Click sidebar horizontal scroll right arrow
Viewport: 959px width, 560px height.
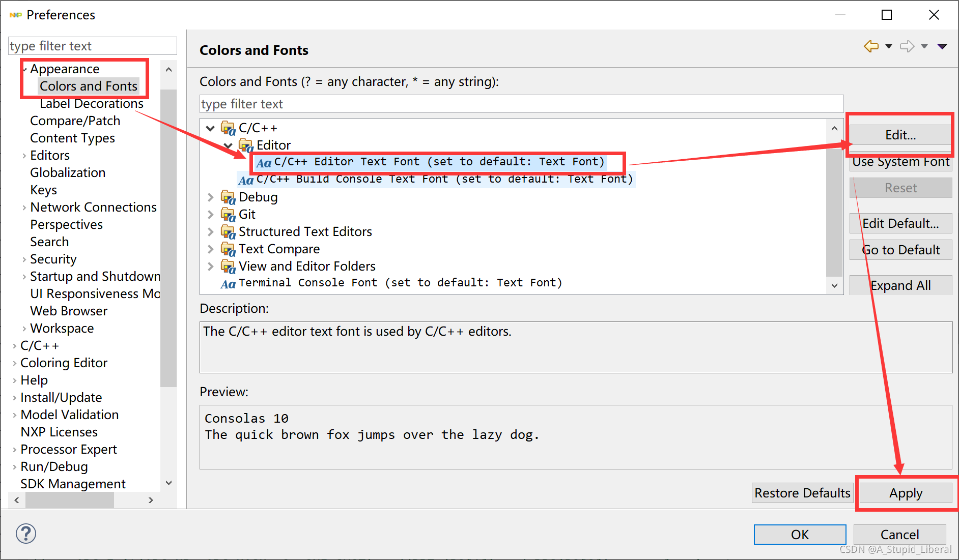click(151, 500)
